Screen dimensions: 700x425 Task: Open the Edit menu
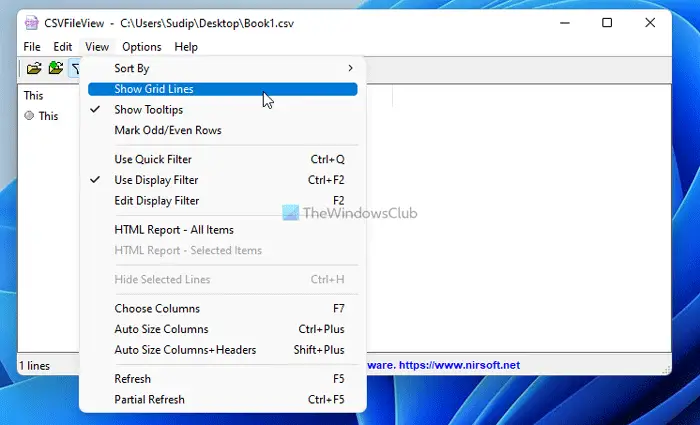point(62,47)
